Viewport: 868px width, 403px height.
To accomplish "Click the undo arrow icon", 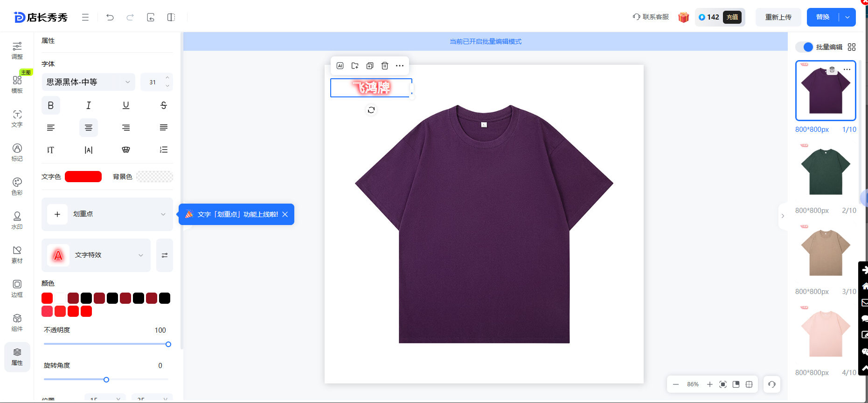I will [110, 17].
